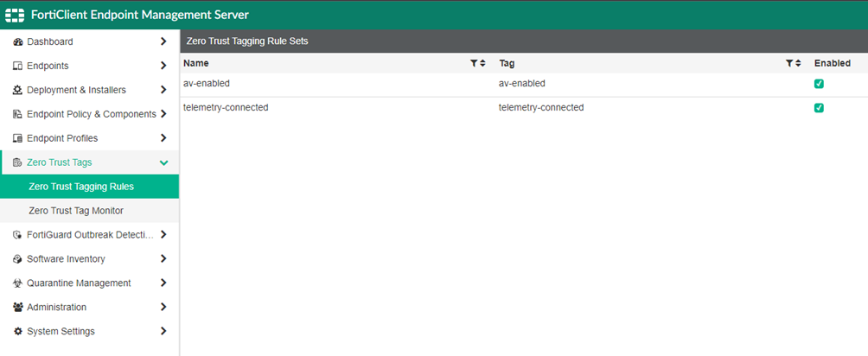Click the Software Inventory icon
Image resolution: width=868 pixels, height=356 pixels.
coord(17,258)
